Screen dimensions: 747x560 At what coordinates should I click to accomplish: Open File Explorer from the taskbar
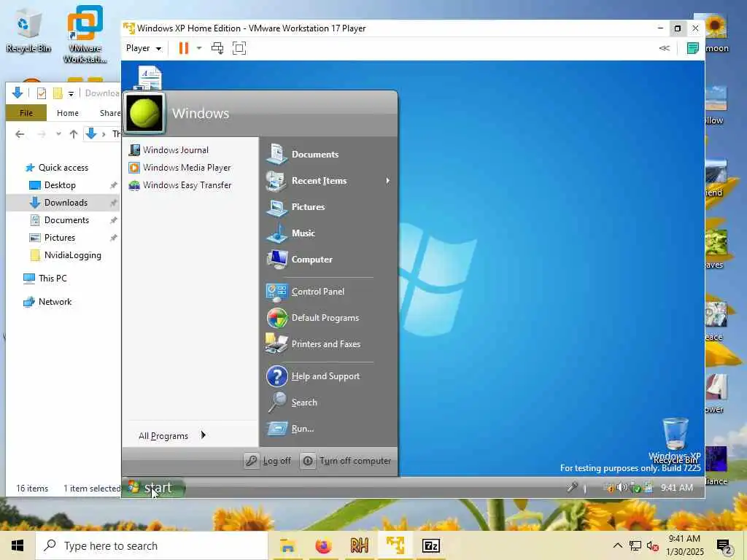pos(287,545)
